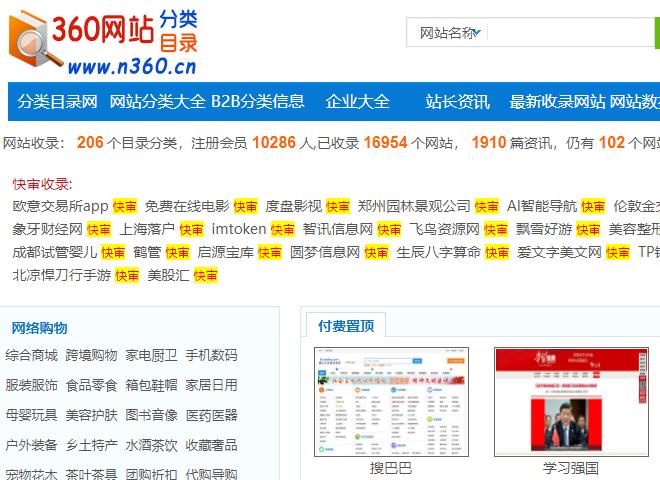This screenshot has height=480, width=660.
Task: Visit the imtoken link
Action: [239, 229]
